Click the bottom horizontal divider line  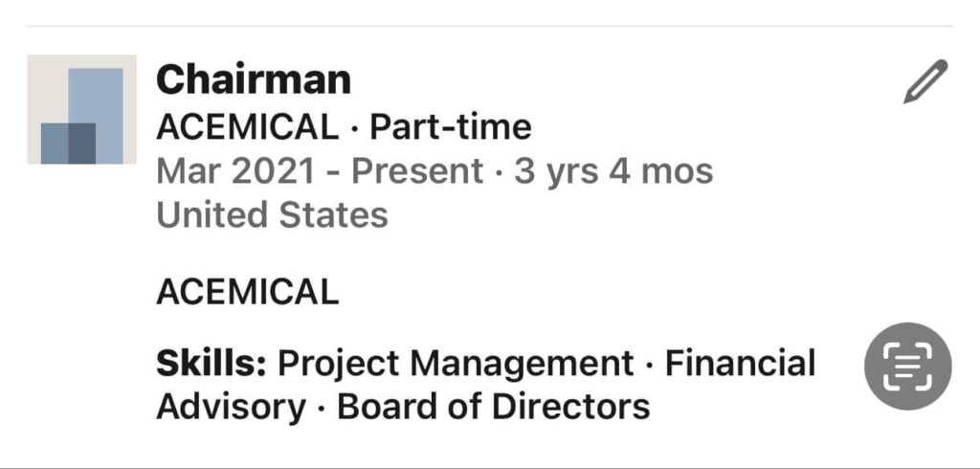[490, 467]
